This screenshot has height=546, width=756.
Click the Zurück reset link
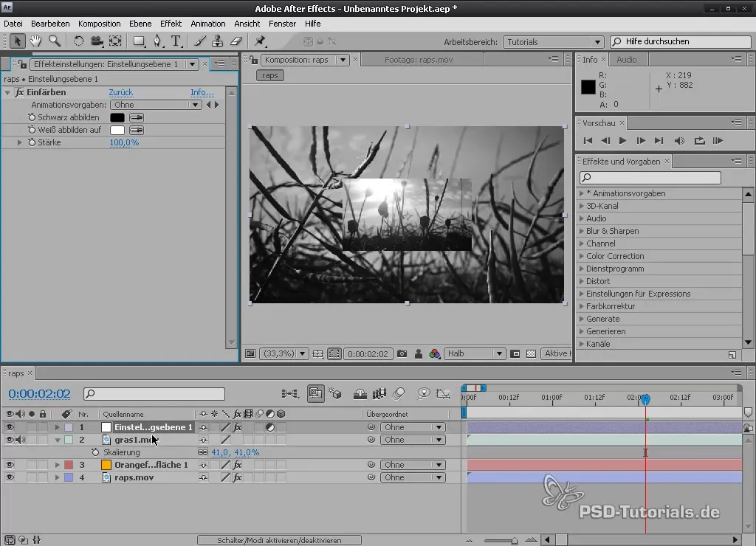(120, 92)
